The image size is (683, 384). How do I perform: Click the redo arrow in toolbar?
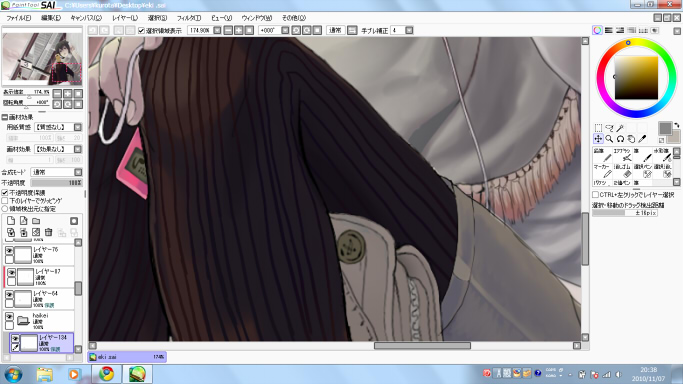pyautogui.click(x=105, y=30)
